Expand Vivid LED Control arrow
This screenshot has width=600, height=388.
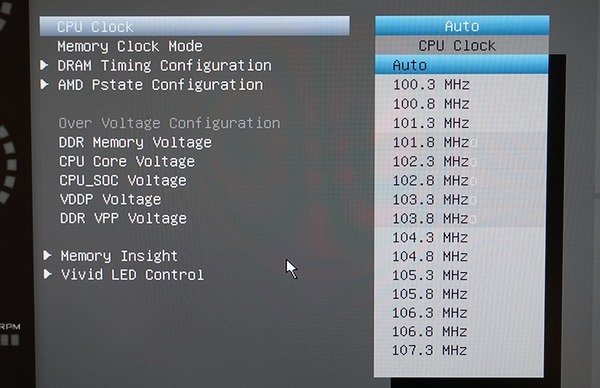[47, 274]
